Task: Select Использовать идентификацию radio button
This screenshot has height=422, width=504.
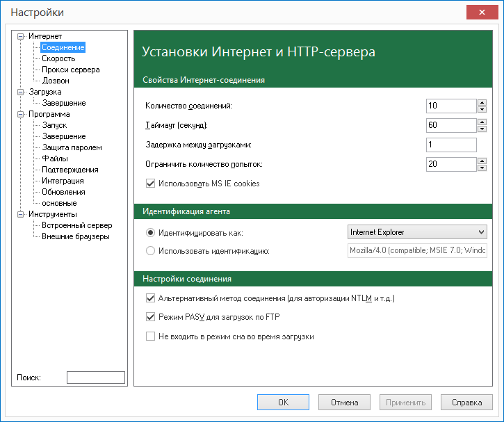Action: [150, 251]
